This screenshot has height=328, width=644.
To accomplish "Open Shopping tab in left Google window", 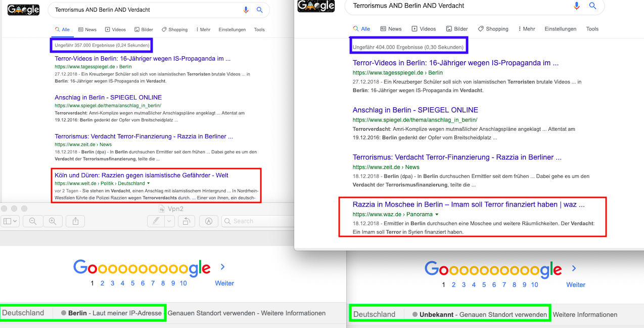I will point(174,30).
